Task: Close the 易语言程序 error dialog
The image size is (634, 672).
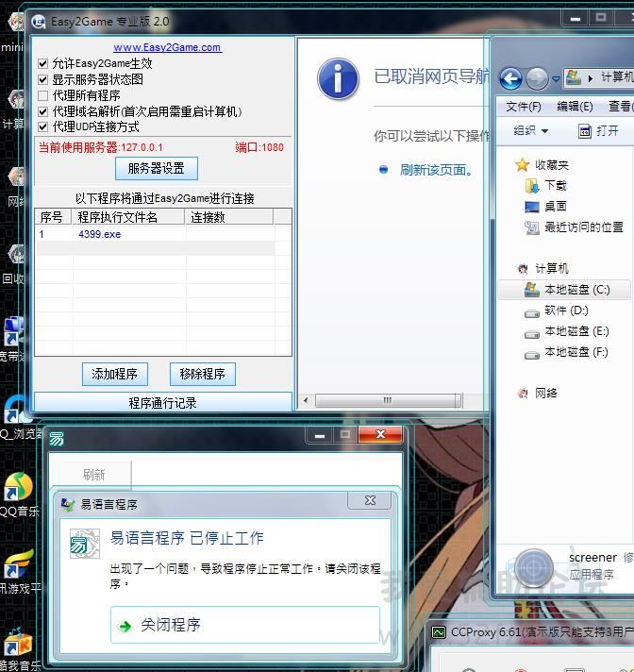Action: click(370, 500)
